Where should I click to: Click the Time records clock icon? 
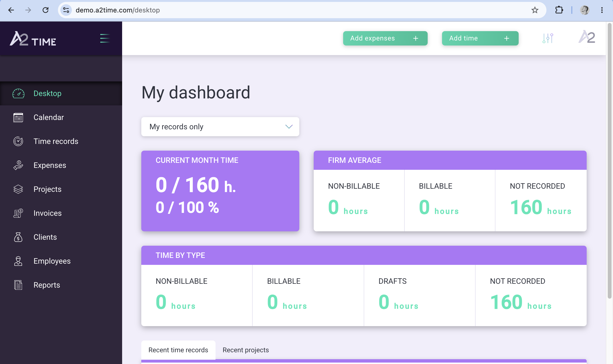pyautogui.click(x=18, y=141)
